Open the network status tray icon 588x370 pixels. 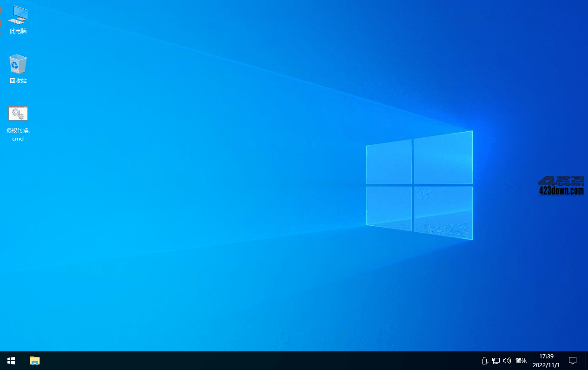pos(496,361)
